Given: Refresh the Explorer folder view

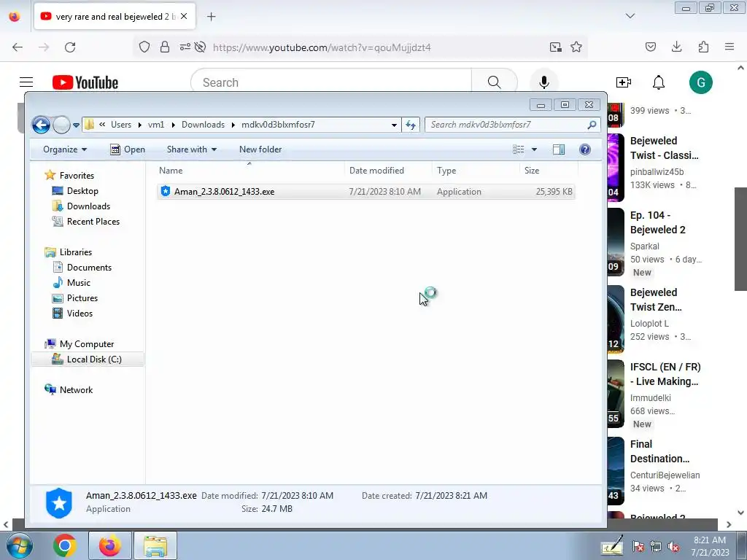Looking at the screenshot, I should pos(411,125).
